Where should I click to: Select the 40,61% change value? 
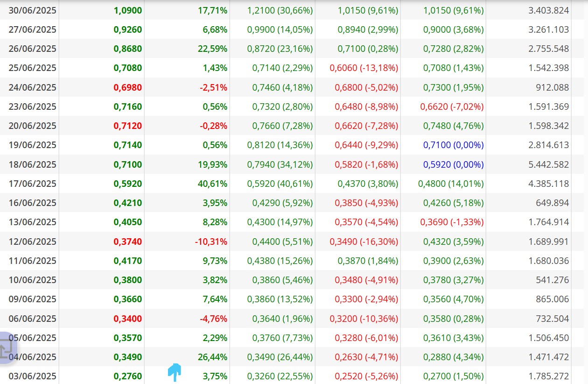coord(212,184)
